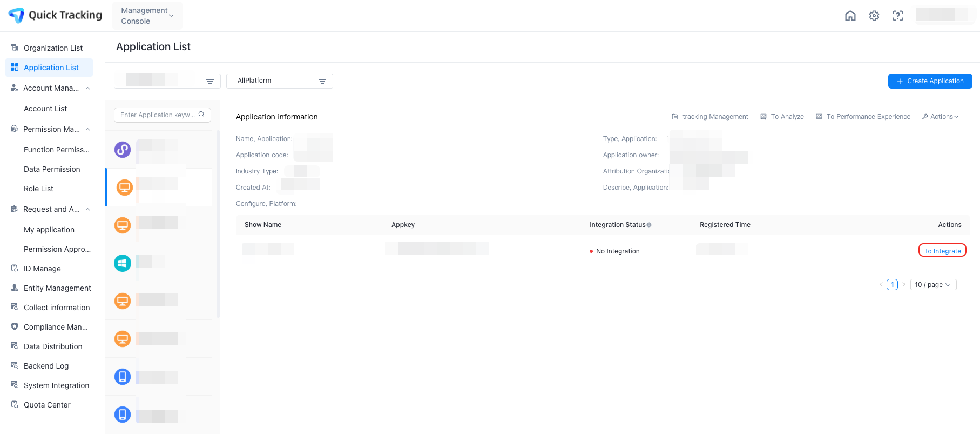
Task: Go to next page arrow
Action: [x=904, y=285]
